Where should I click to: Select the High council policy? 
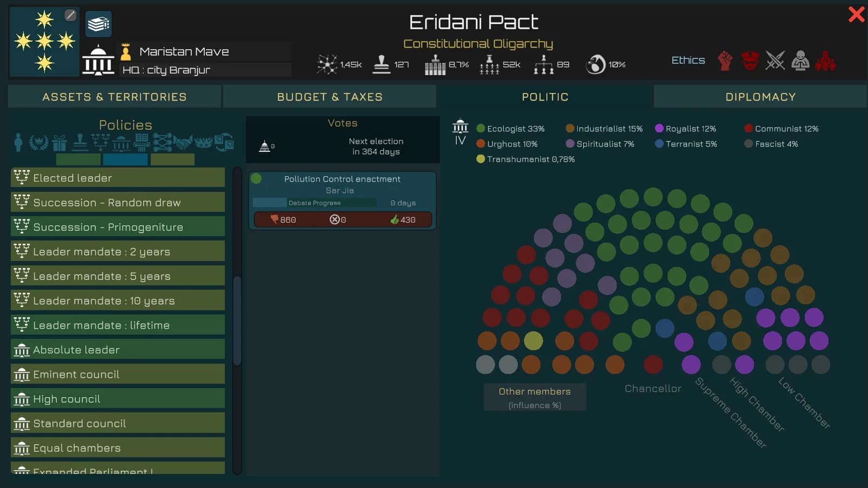[118, 399]
